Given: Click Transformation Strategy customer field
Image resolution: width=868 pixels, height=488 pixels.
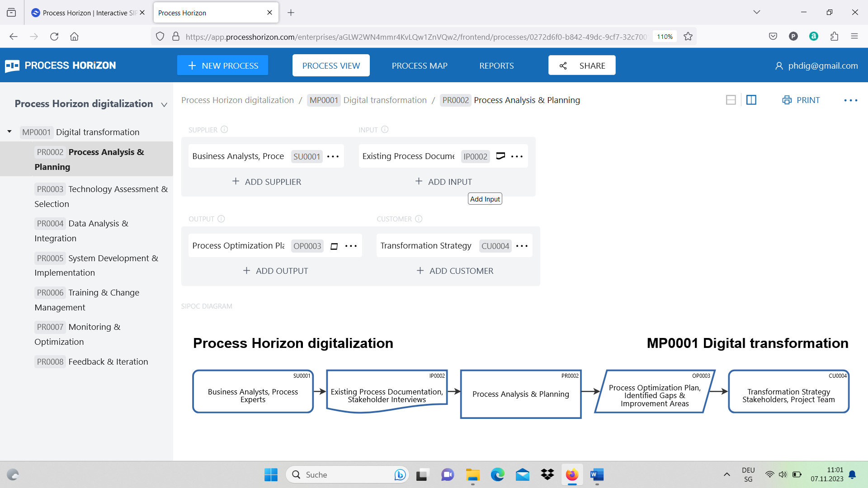Looking at the screenshot, I should 426,246.
